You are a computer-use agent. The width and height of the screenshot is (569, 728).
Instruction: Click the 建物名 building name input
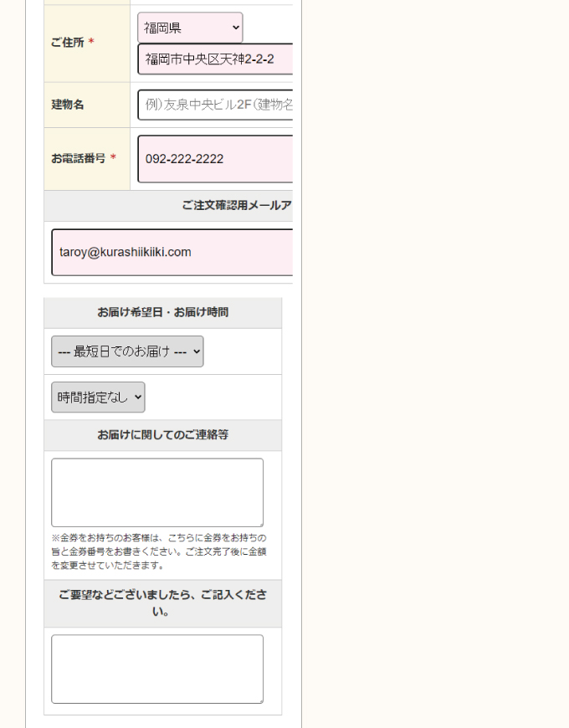pos(215,105)
